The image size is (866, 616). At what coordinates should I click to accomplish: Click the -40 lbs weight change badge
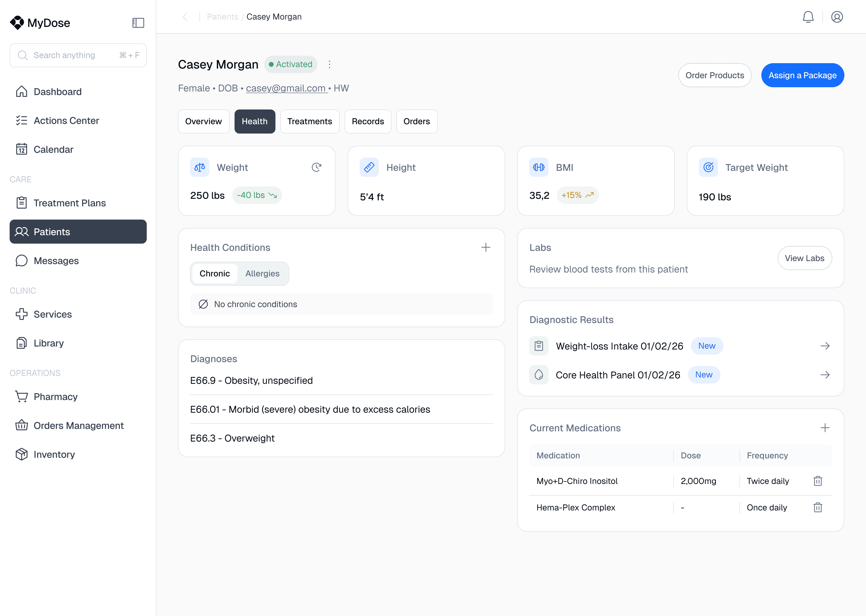tap(257, 195)
